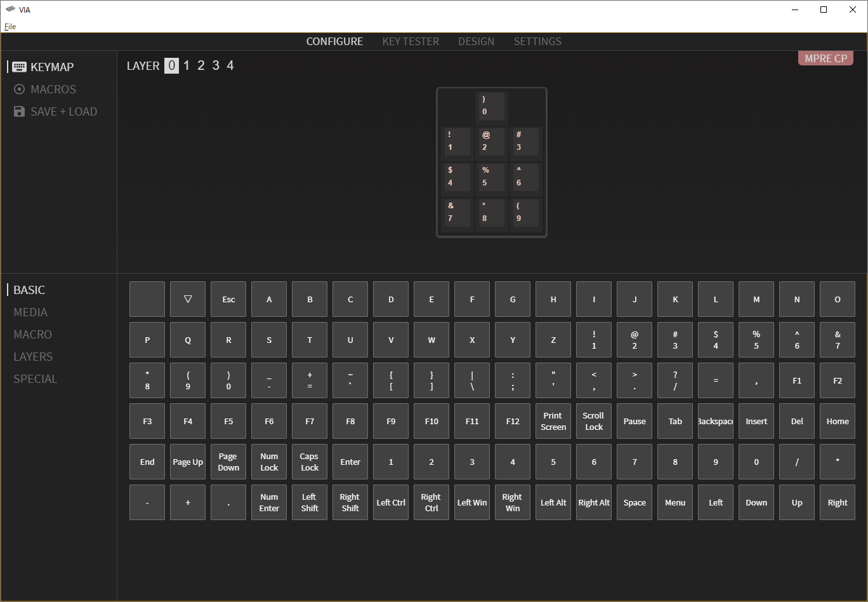Pick the F12 keycode

click(513, 421)
